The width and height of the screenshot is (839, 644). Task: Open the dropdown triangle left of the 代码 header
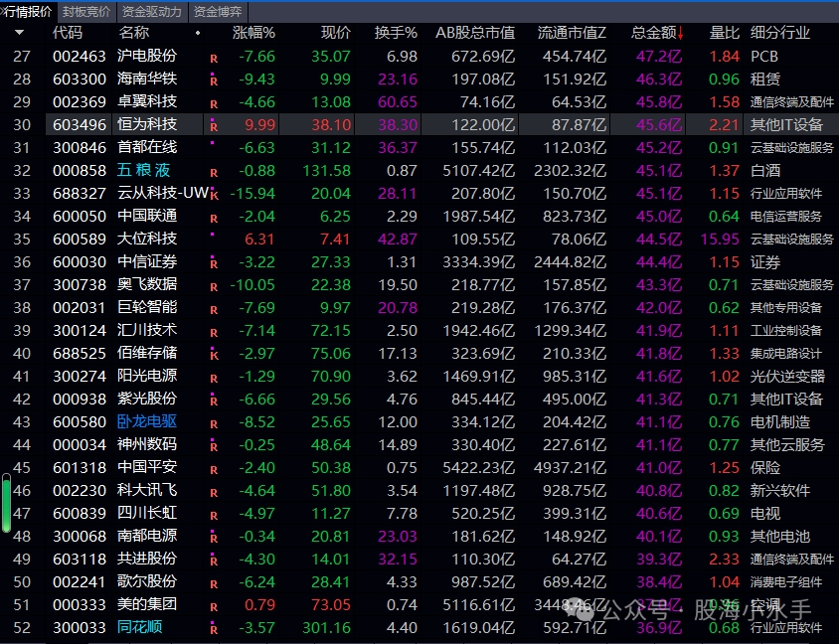point(20,33)
